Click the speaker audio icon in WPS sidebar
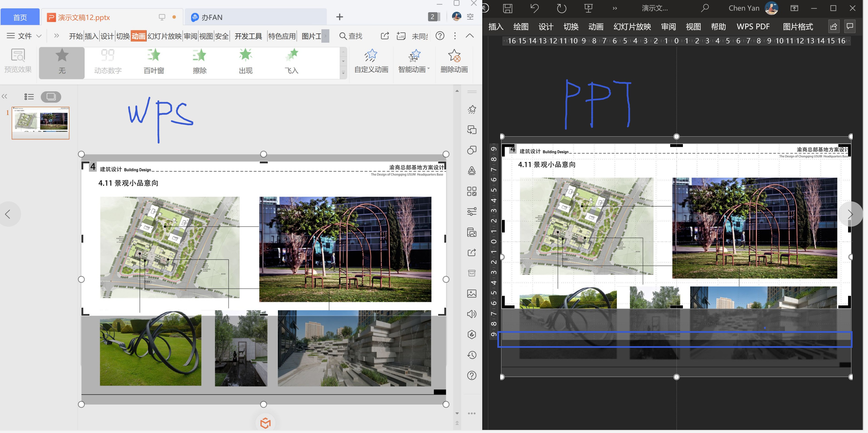Image resolution: width=868 pixels, height=433 pixels. pos(472,314)
